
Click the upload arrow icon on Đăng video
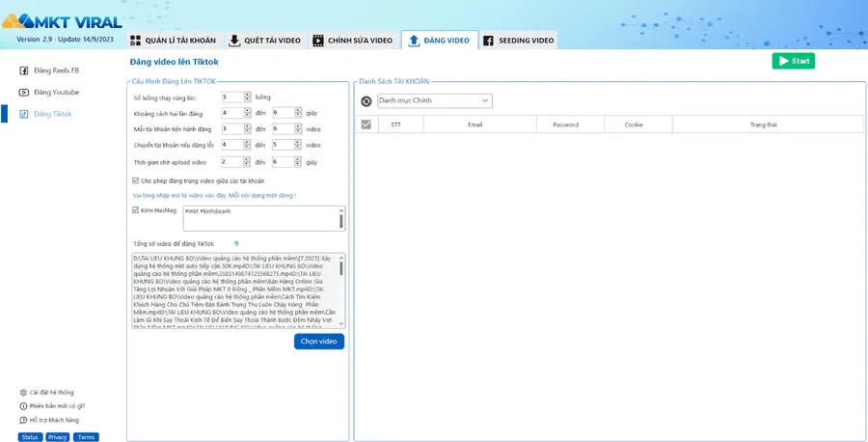tap(414, 41)
